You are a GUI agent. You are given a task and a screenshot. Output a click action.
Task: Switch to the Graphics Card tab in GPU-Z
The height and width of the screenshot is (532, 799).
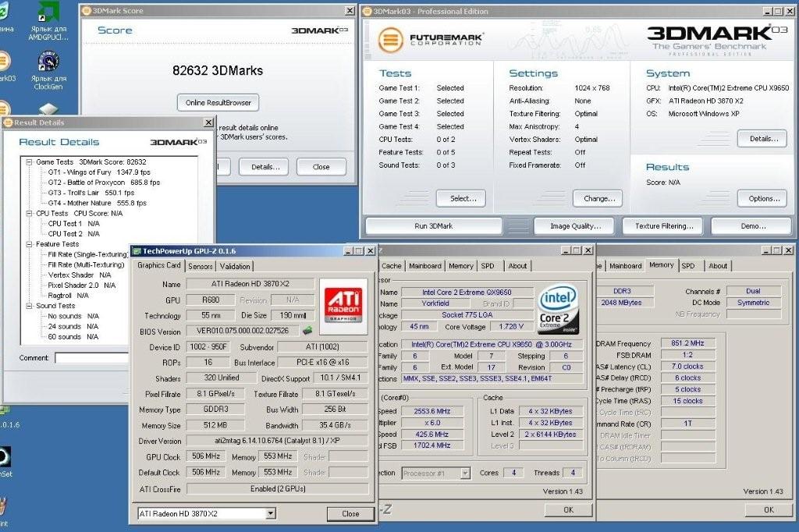click(159, 265)
